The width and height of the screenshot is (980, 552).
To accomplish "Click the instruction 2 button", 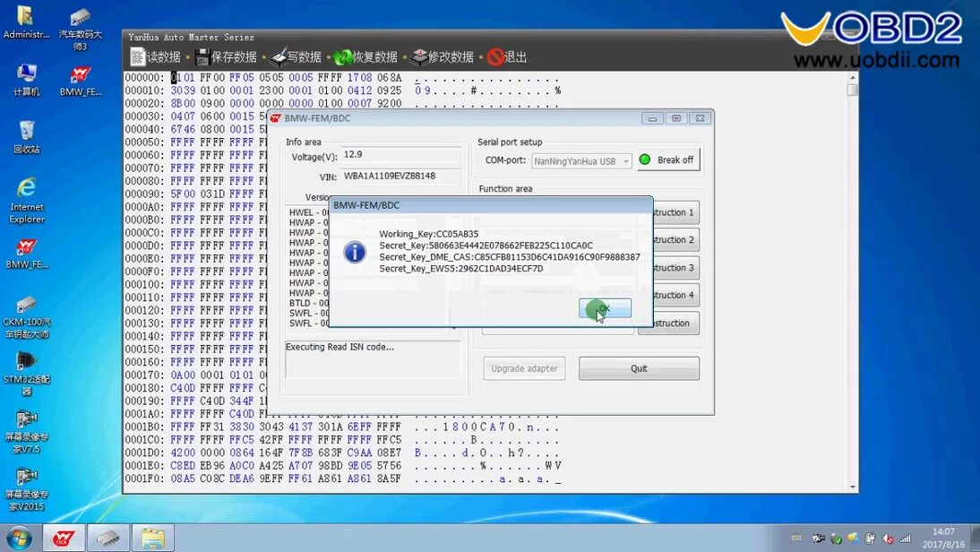I will pyautogui.click(x=675, y=240).
